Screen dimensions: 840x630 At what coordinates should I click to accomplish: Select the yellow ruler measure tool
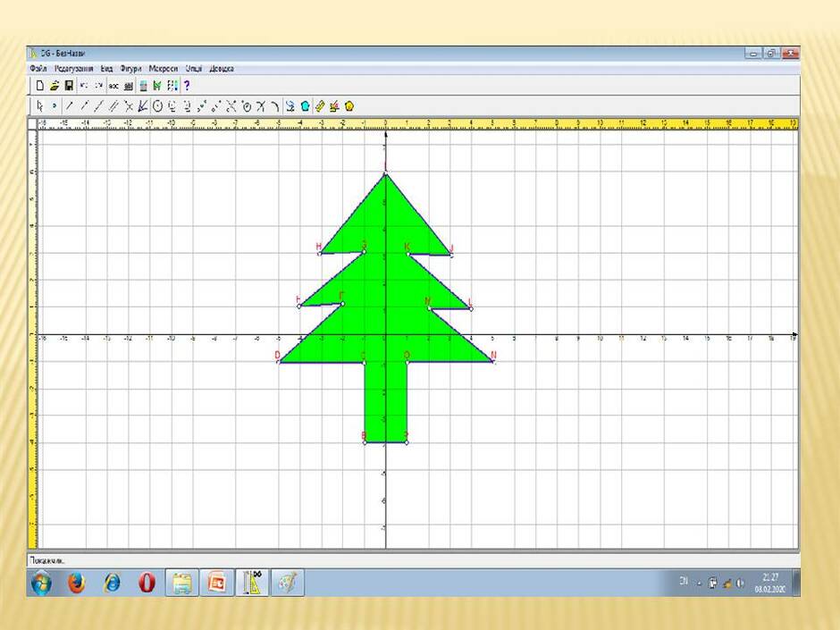[x=320, y=106]
